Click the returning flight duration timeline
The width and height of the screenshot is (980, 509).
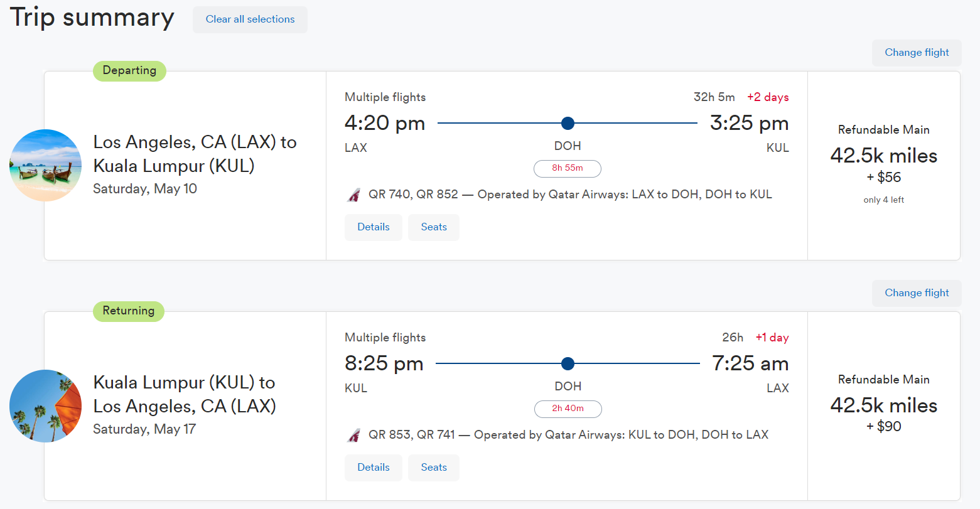(502, 363)
